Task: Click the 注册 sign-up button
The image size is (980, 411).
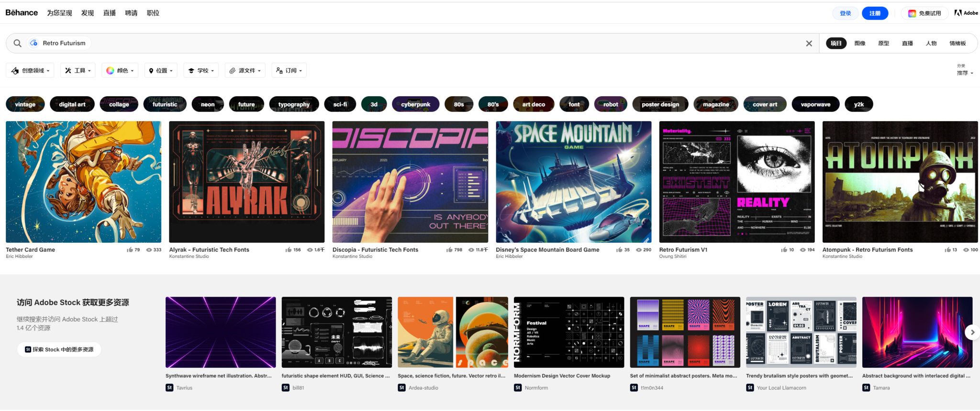Action: click(x=875, y=13)
